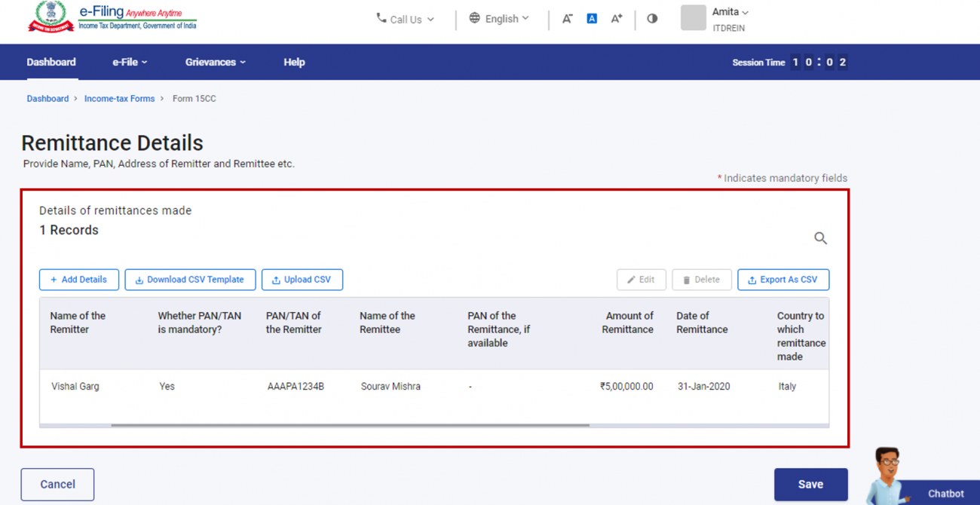Select the Help menu item

pyautogui.click(x=294, y=62)
